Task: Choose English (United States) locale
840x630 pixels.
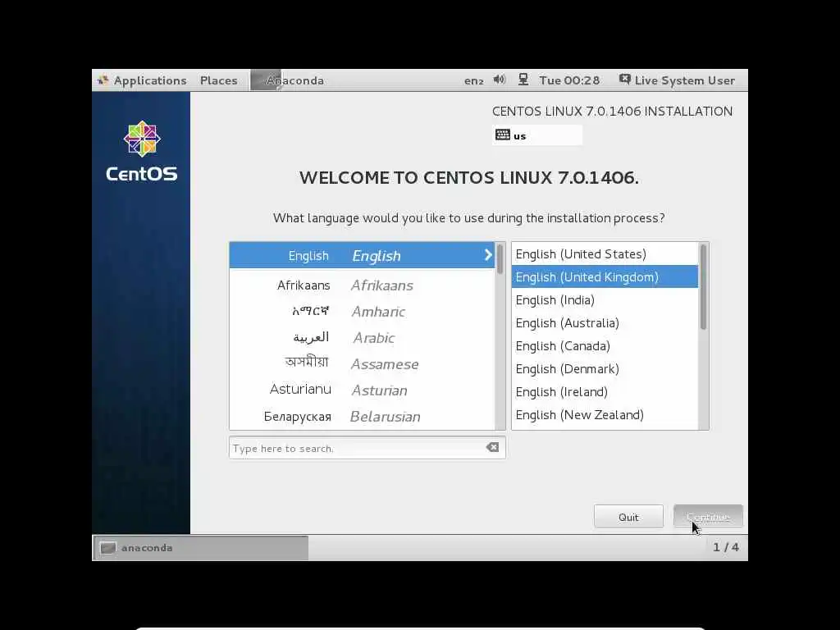Action: pyautogui.click(x=605, y=254)
